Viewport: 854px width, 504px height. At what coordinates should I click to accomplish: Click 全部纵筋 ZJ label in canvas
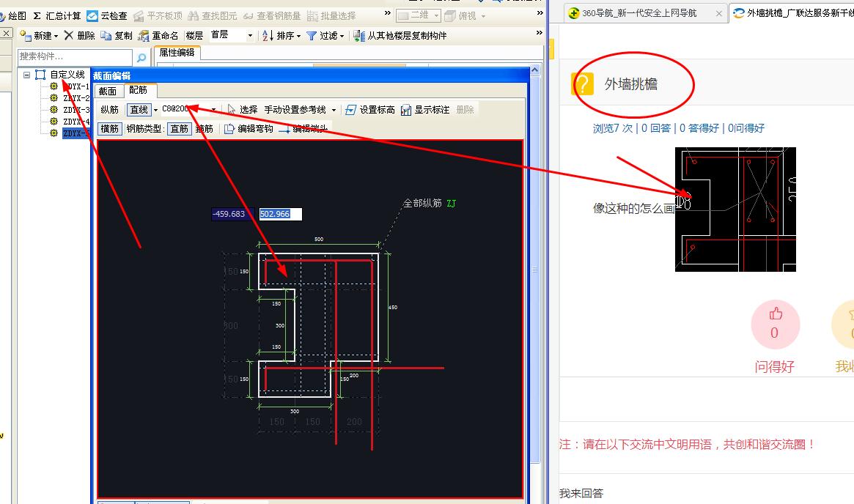pyautogui.click(x=430, y=203)
